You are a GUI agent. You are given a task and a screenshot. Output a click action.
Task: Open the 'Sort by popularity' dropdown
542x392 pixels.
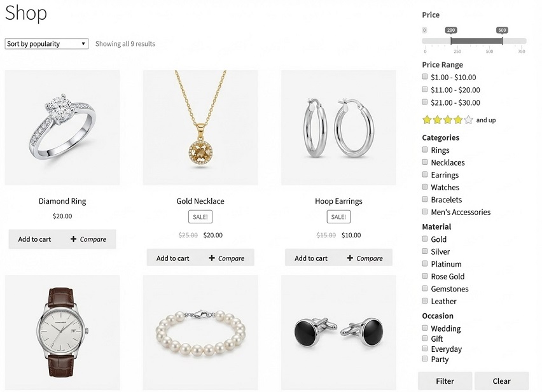pyautogui.click(x=46, y=43)
